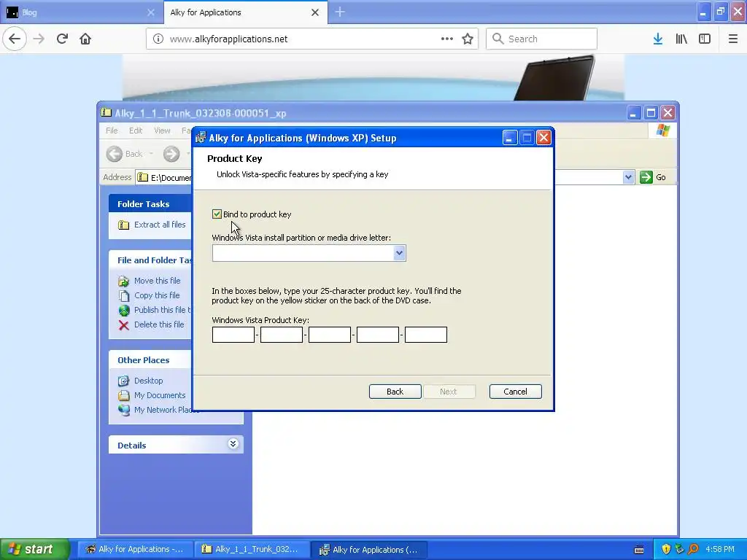Click the third product key box
The width and height of the screenshot is (747, 560).
329,335
